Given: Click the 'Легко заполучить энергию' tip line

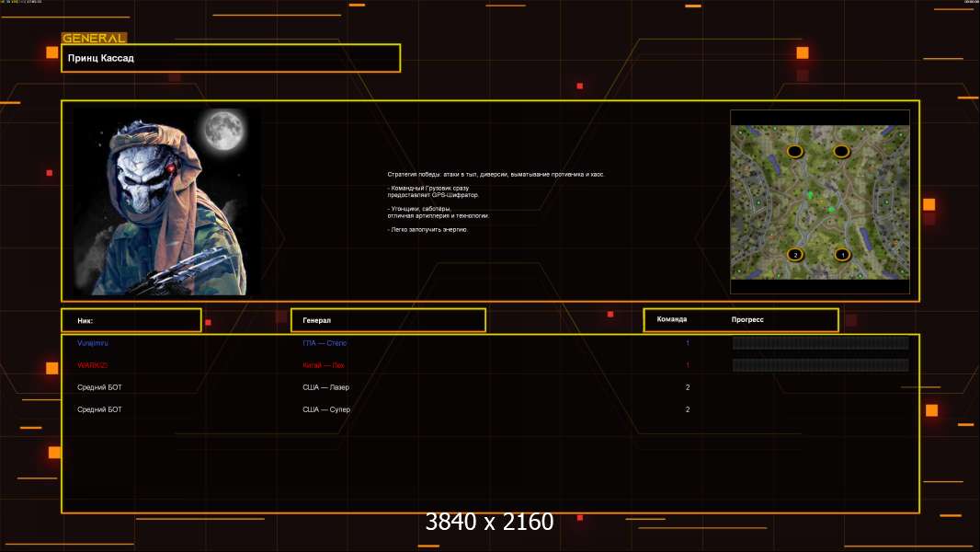Looking at the screenshot, I should [x=427, y=229].
